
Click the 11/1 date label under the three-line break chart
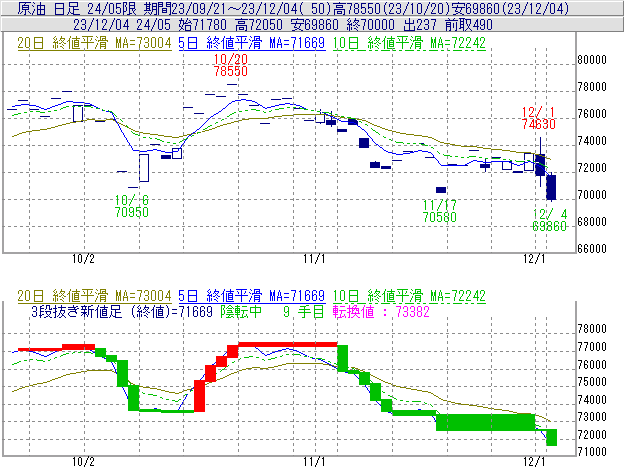coord(314,462)
